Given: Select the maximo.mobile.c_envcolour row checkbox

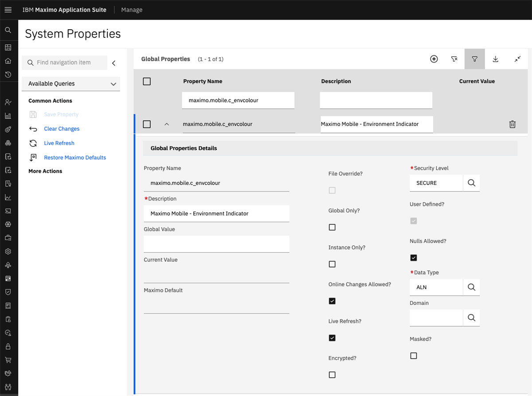Looking at the screenshot, I should point(147,124).
